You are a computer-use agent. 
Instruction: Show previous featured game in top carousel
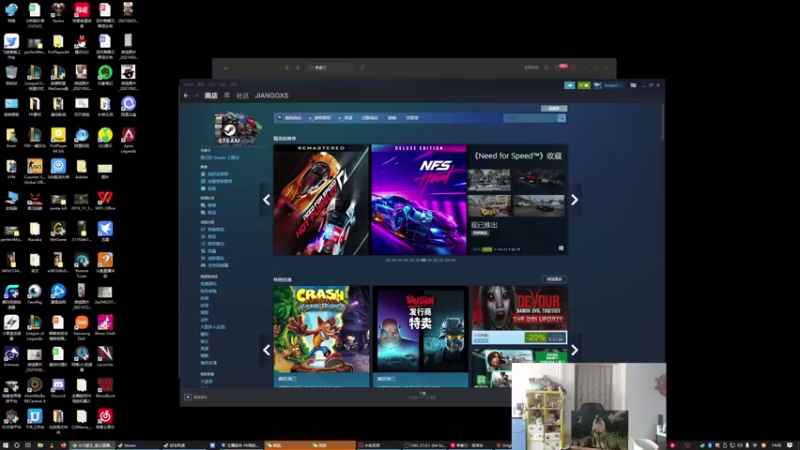tap(266, 199)
